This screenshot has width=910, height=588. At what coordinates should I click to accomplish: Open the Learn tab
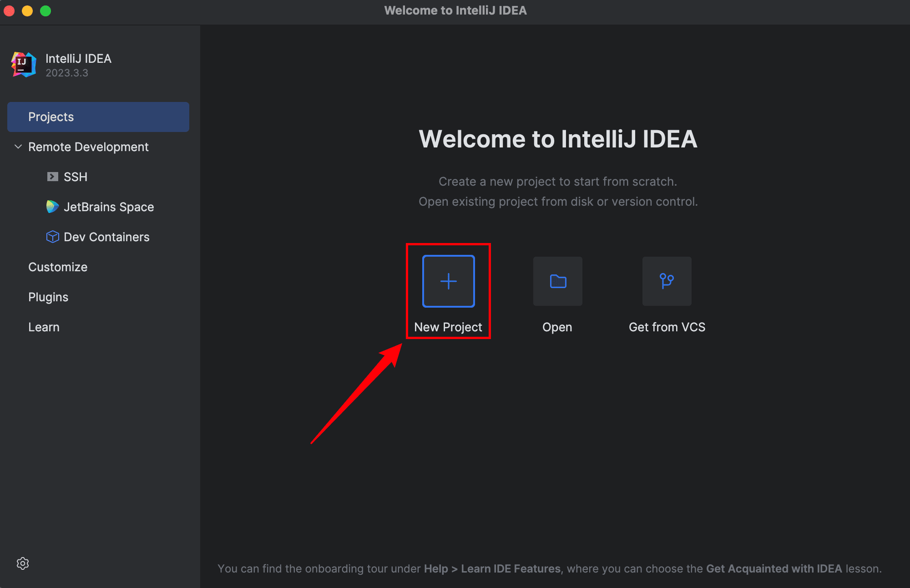[44, 327]
